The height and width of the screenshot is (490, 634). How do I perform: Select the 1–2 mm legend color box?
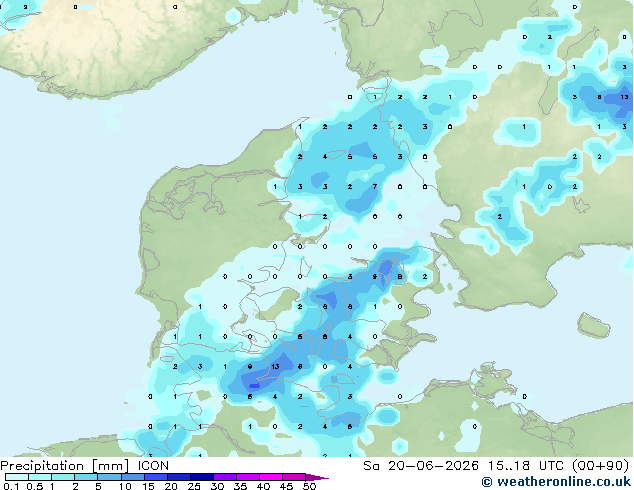63,477
